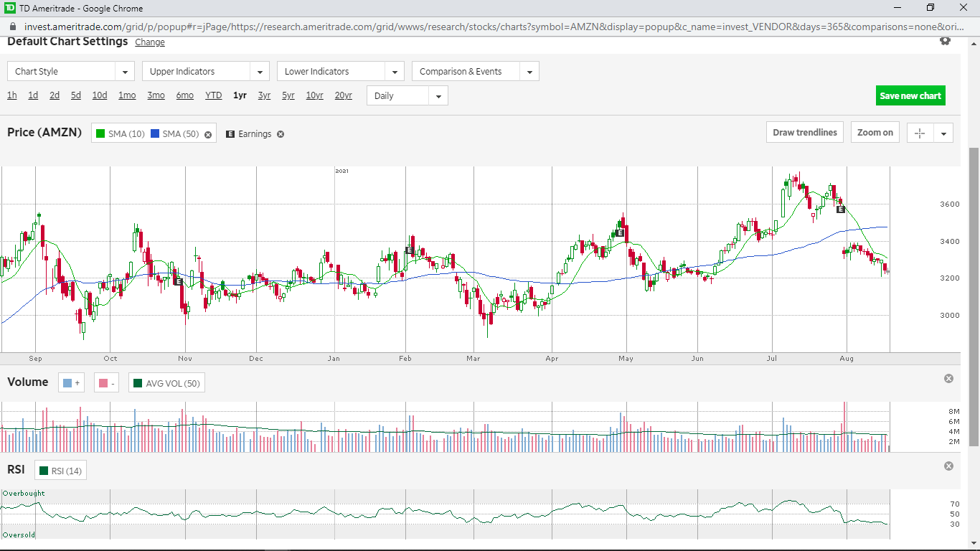The height and width of the screenshot is (551, 980).
Task: Click the Default Chart Settings heading
Action: tap(67, 42)
